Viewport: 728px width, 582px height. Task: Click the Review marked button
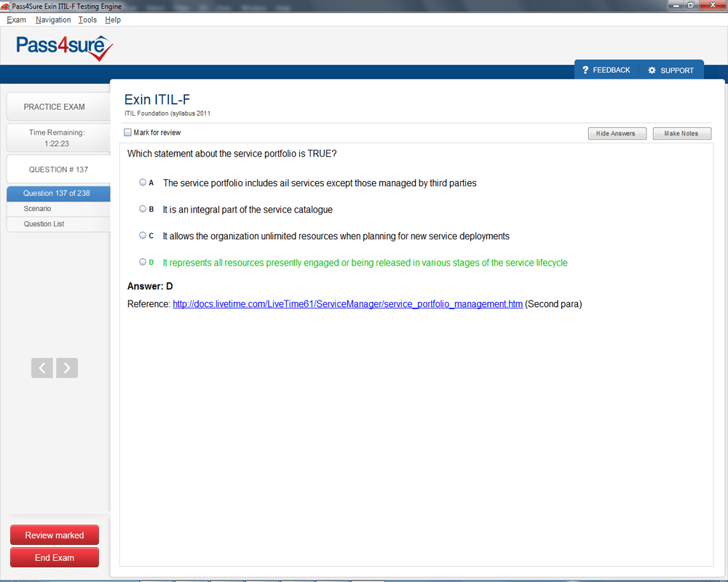click(x=55, y=535)
